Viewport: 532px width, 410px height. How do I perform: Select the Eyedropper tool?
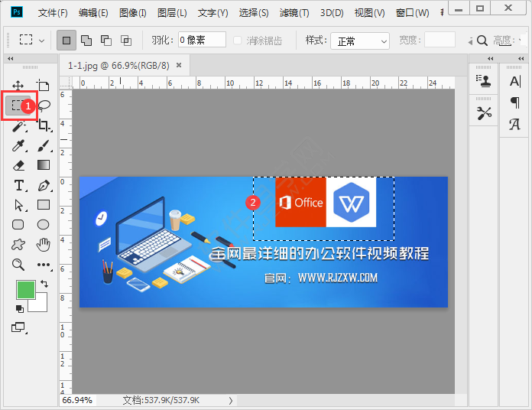(18, 145)
